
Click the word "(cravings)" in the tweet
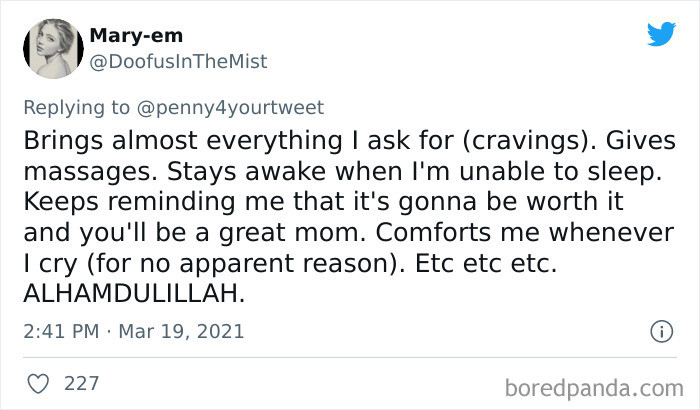(530, 141)
